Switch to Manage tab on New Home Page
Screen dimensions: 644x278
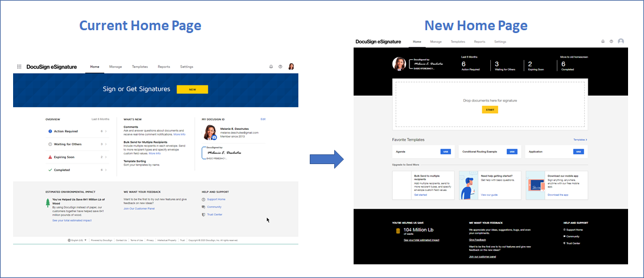click(436, 42)
